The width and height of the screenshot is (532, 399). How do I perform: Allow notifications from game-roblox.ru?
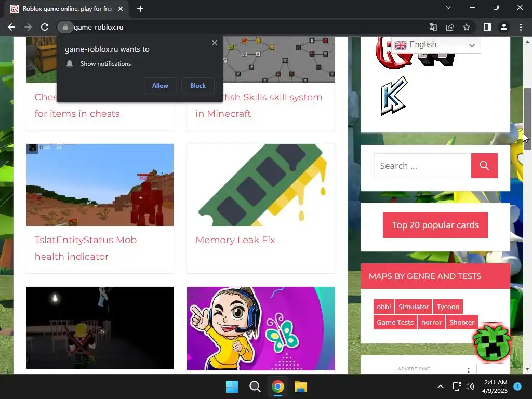160,86
